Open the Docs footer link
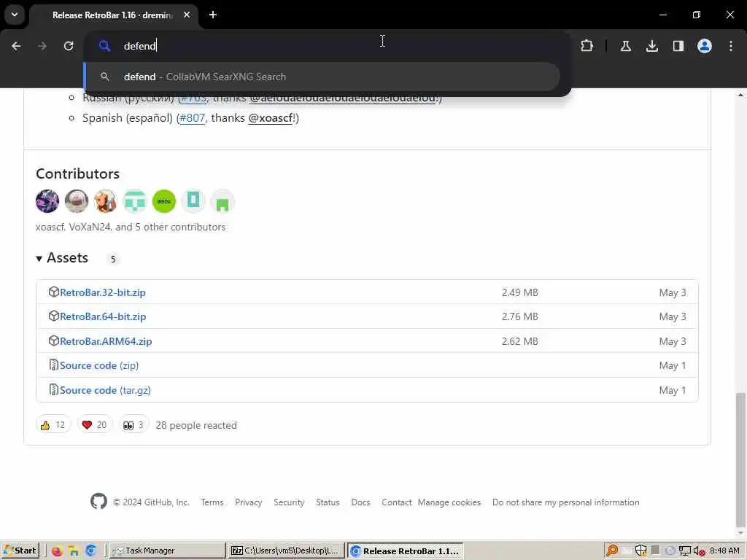 coord(360,502)
